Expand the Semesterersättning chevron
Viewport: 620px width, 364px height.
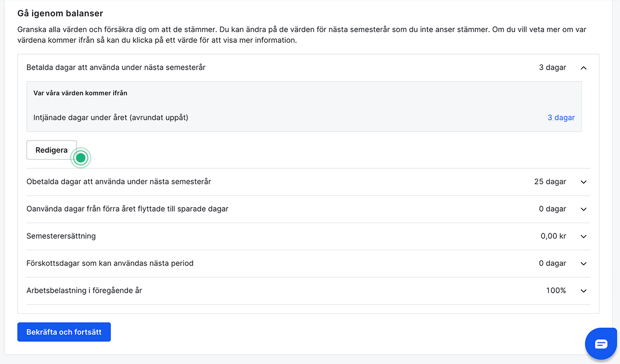pyautogui.click(x=583, y=236)
